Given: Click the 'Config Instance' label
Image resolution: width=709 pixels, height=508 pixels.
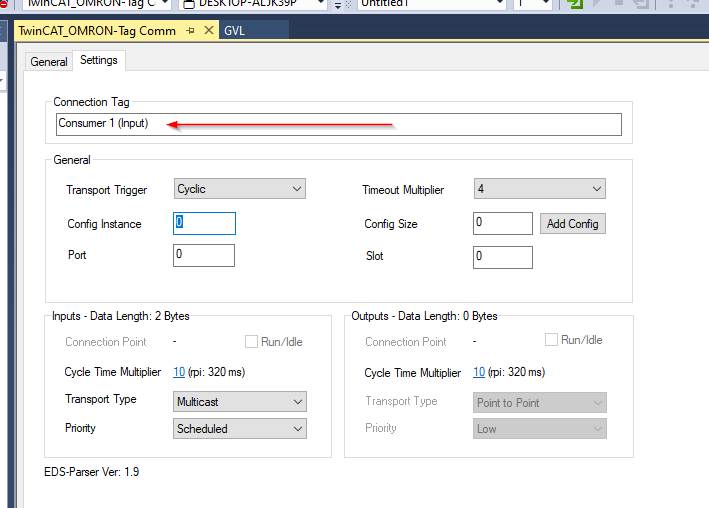Looking at the screenshot, I should [104, 224].
